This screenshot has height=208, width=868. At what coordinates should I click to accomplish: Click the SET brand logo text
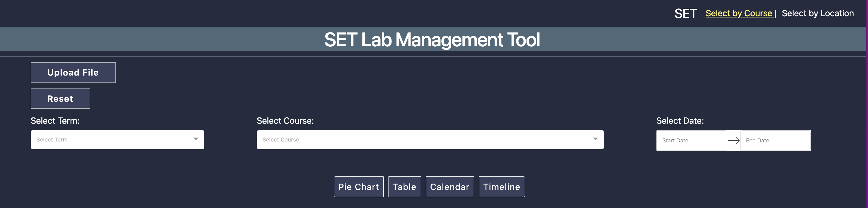pyautogui.click(x=685, y=14)
